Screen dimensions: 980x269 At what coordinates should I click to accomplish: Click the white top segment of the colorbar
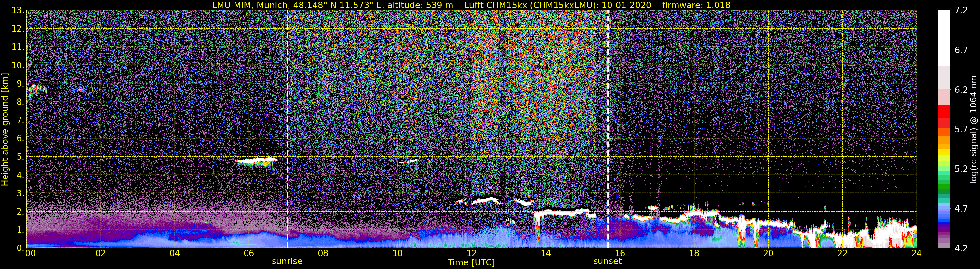(x=944, y=38)
